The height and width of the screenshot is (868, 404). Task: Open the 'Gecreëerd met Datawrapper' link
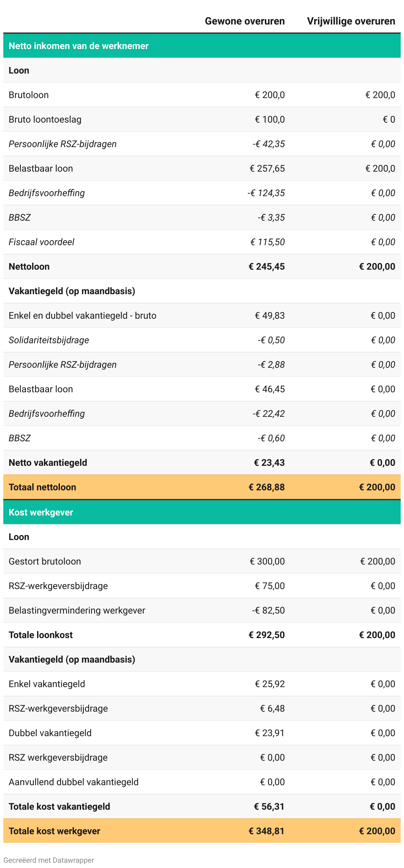(49, 860)
